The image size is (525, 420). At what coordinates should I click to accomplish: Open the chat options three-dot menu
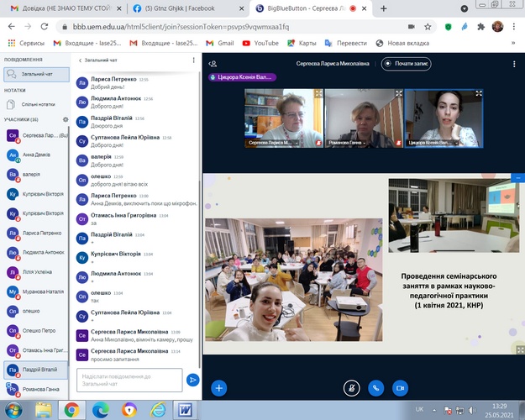[x=194, y=60]
